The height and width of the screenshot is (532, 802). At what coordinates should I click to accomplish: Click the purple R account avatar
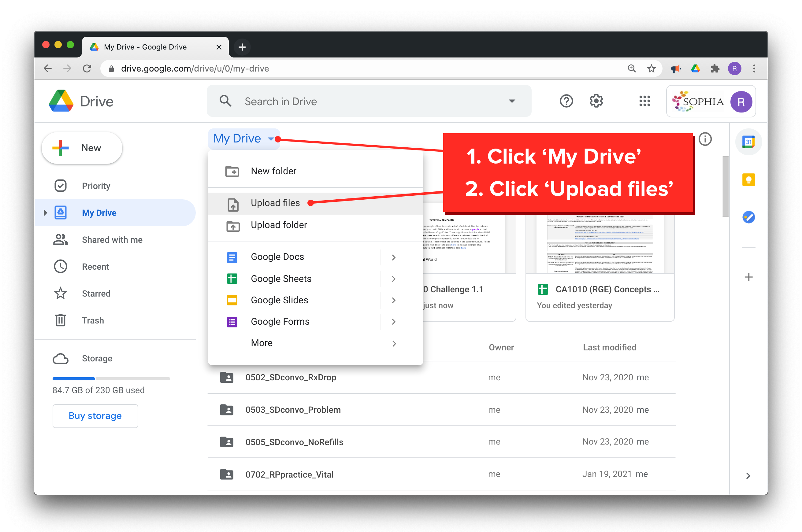pos(741,102)
